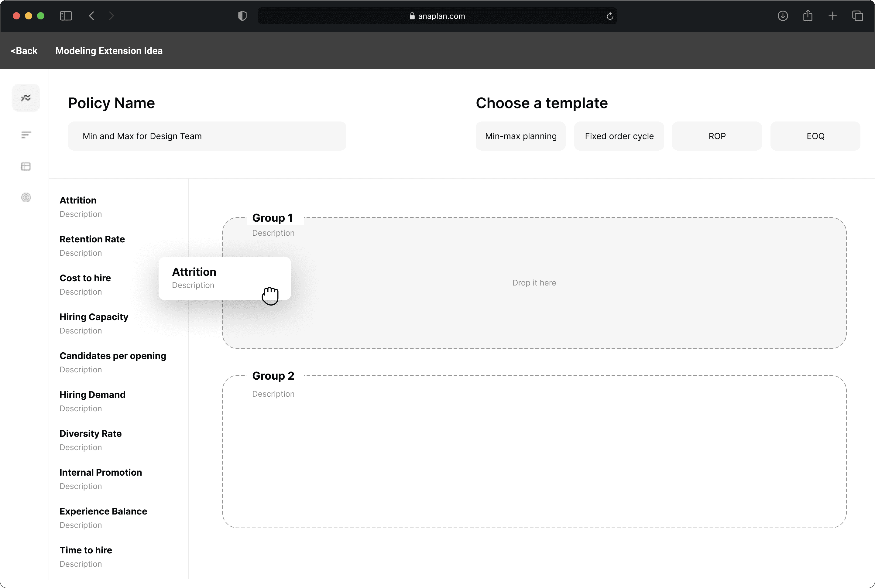Click the Modeling Extension Idea title
This screenshot has width=875, height=588.
point(109,51)
